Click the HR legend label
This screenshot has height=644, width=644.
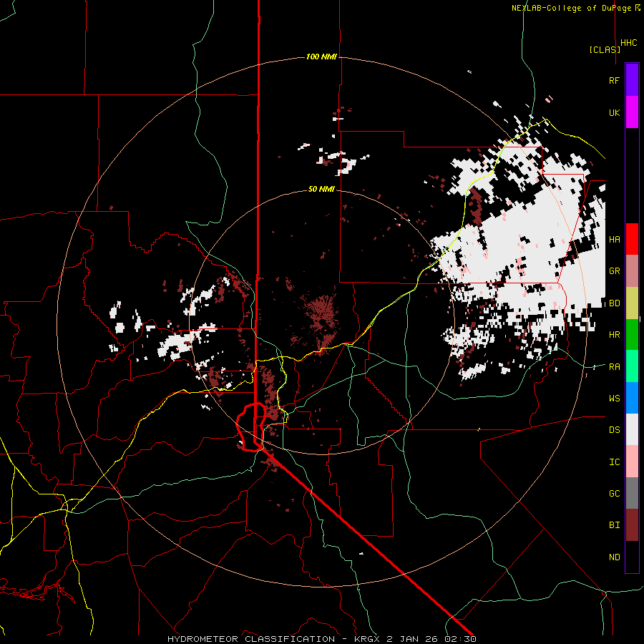tap(614, 335)
